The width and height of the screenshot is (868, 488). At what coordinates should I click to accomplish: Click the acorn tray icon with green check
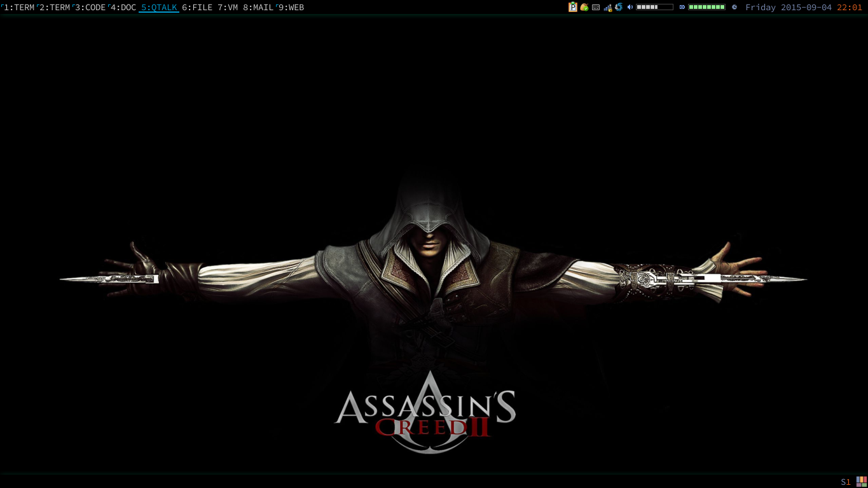(584, 7)
